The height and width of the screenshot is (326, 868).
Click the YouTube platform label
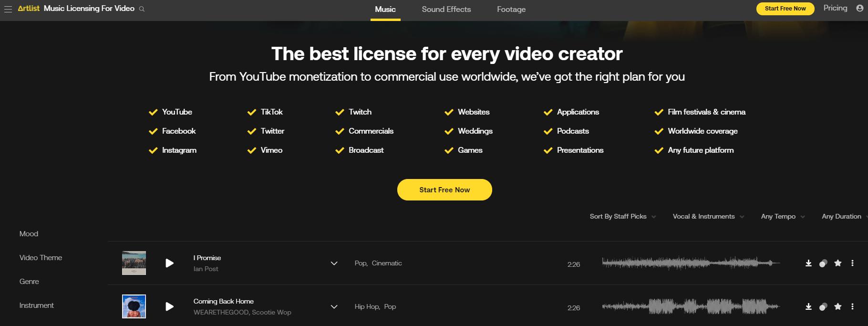pos(177,112)
